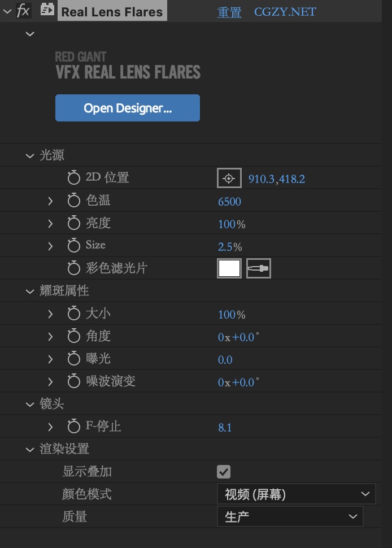Click 重置 to reset the effect

(229, 12)
